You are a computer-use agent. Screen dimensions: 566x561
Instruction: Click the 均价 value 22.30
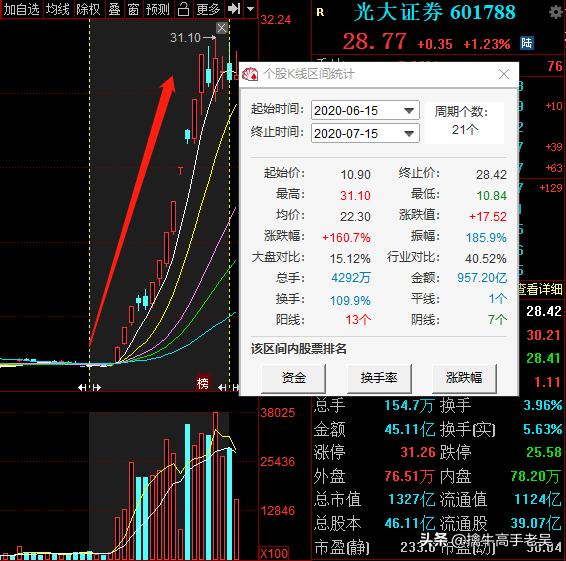click(x=355, y=217)
